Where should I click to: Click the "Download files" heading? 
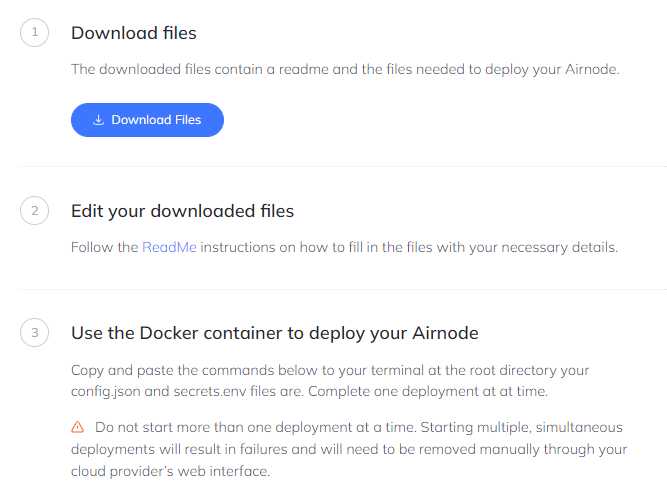pyautogui.click(x=133, y=33)
